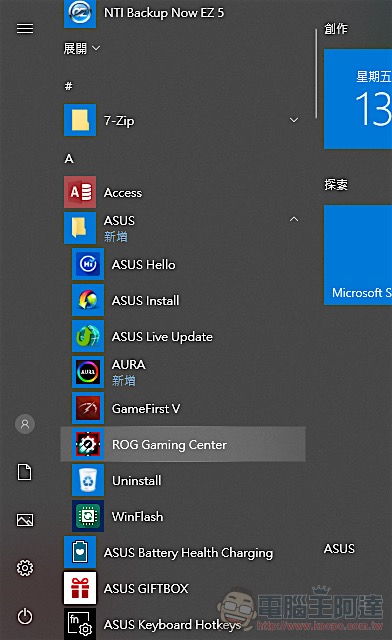Screen dimensions: 392x640
Task: Open the WinFlash entry label
Action: pos(138,516)
